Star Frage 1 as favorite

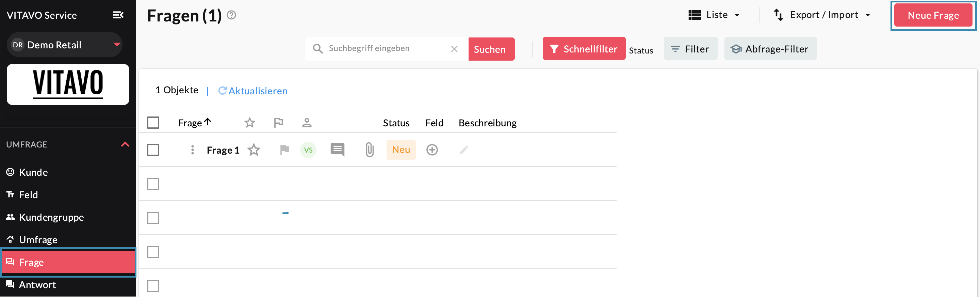[x=254, y=150]
